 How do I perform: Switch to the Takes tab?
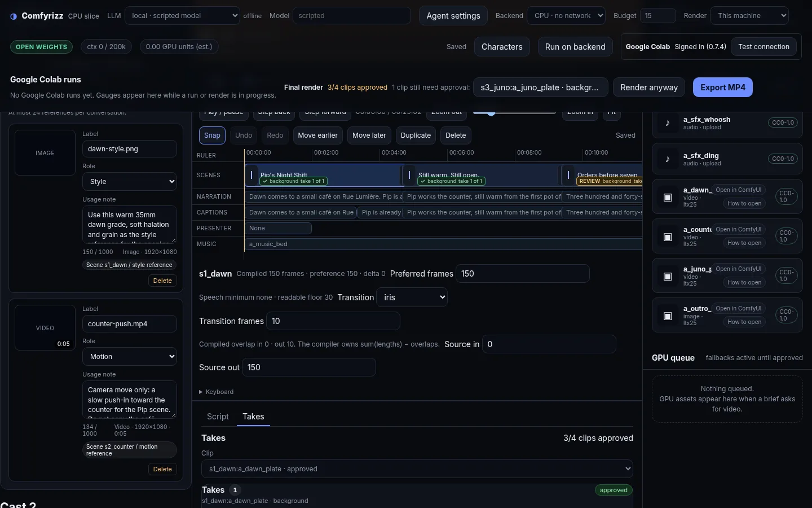[x=253, y=417]
